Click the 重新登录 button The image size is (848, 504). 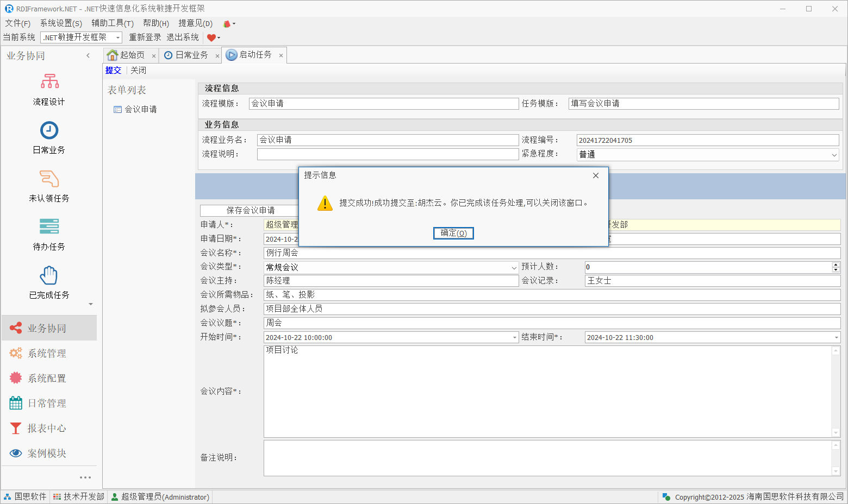point(145,37)
